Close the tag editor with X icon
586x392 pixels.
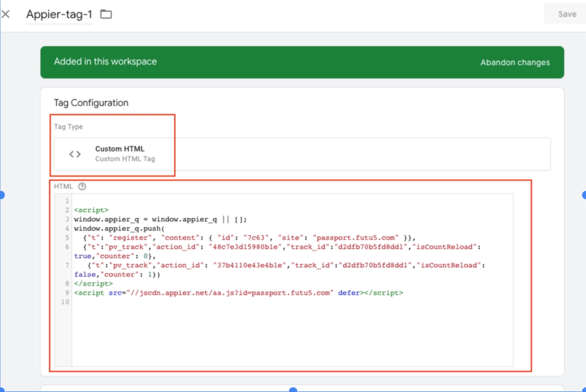5,14
